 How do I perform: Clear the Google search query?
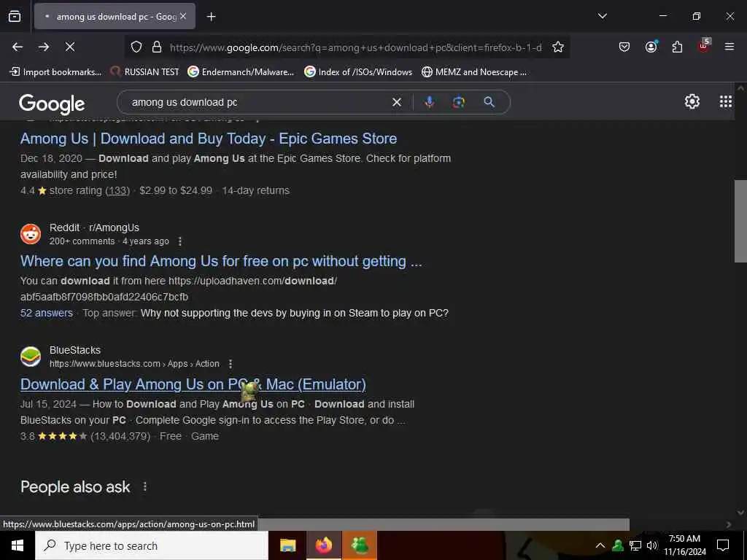(x=396, y=102)
